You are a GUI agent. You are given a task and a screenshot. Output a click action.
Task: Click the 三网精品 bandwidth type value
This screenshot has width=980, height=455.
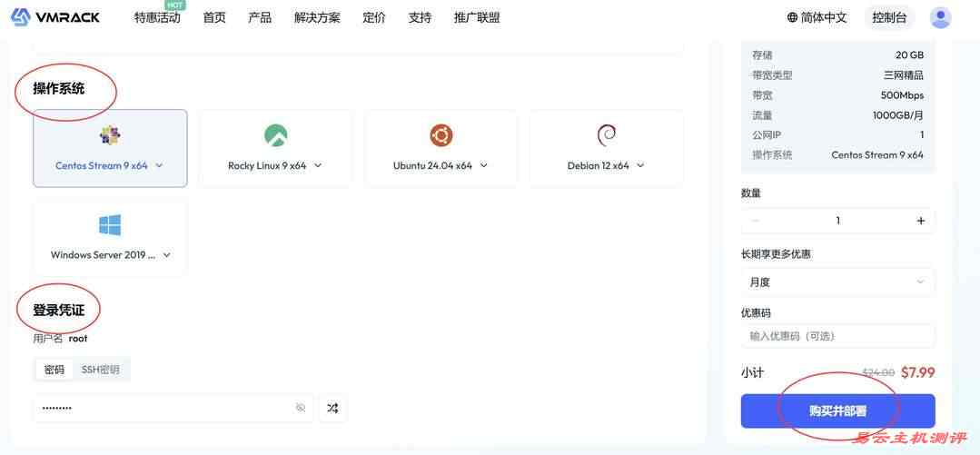903,75
